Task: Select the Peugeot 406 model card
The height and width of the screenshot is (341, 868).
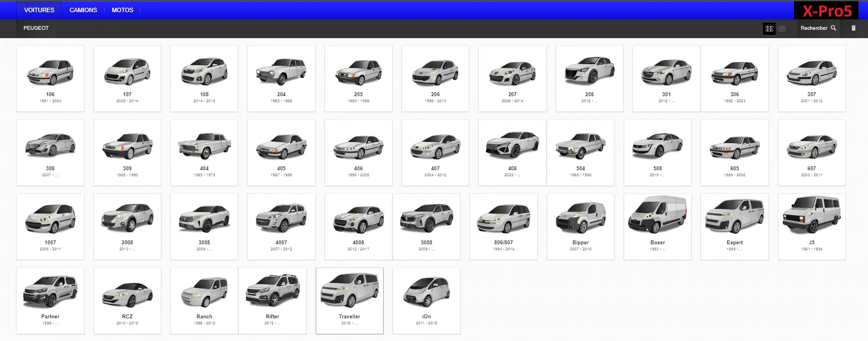Action: 358,153
